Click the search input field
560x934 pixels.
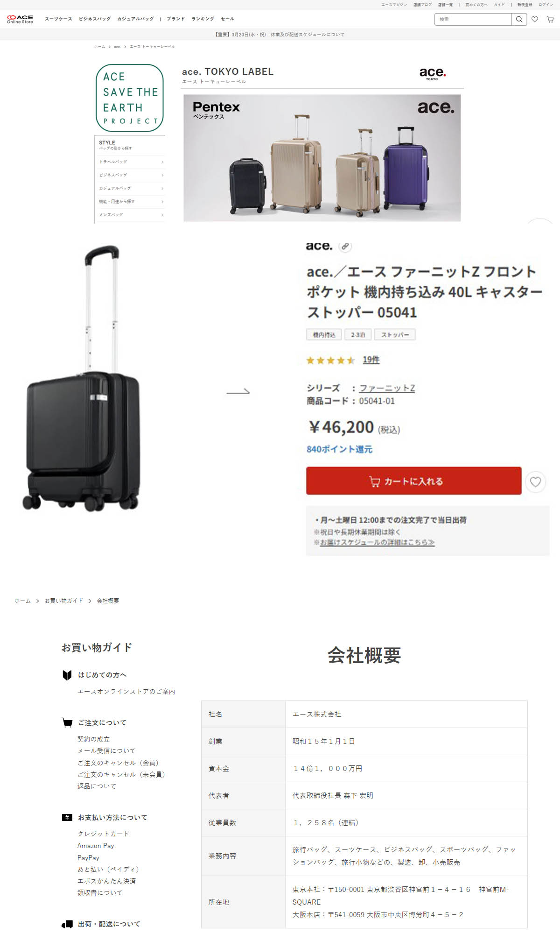(x=473, y=19)
